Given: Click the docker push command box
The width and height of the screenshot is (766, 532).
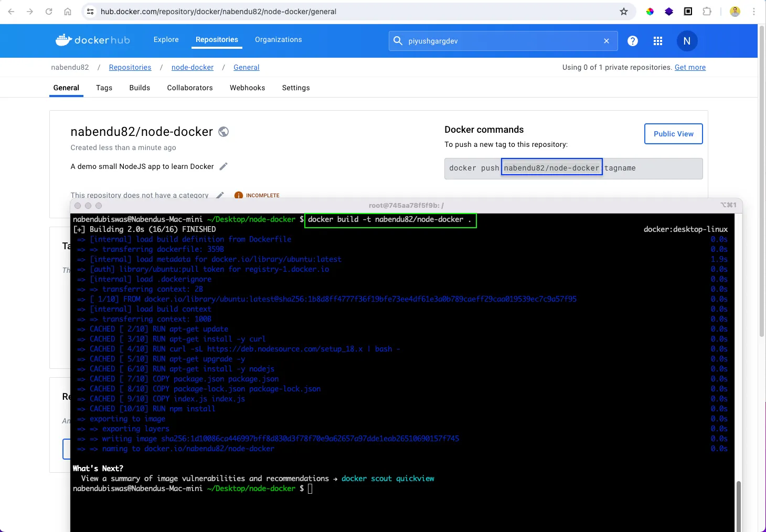Looking at the screenshot, I should [573, 168].
